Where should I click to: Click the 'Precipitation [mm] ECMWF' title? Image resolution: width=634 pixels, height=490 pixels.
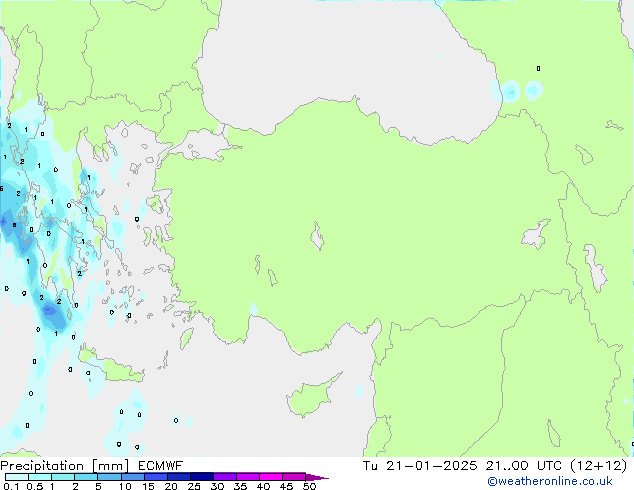[91, 466]
